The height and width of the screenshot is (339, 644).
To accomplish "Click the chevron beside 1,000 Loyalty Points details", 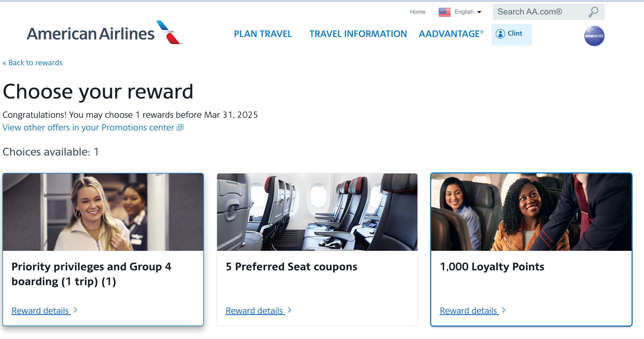I will click(503, 310).
